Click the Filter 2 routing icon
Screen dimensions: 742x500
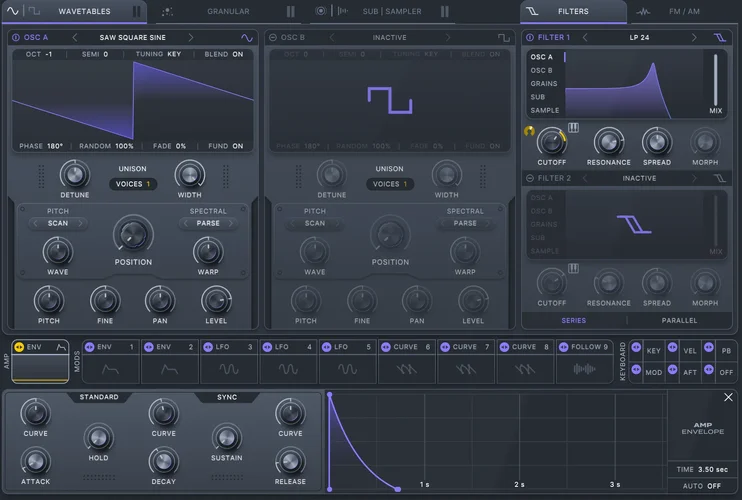pos(718,178)
